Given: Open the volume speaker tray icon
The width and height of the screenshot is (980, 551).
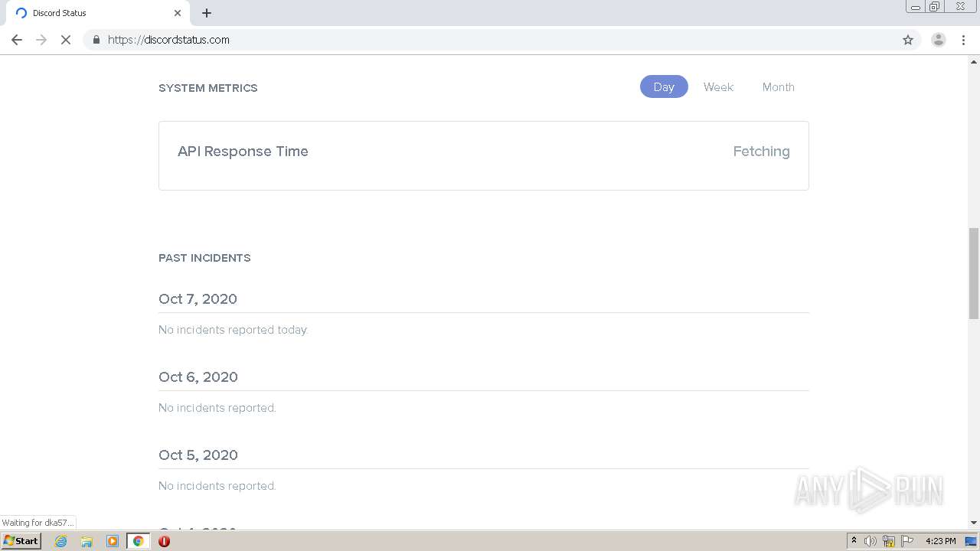Looking at the screenshot, I should click(871, 541).
